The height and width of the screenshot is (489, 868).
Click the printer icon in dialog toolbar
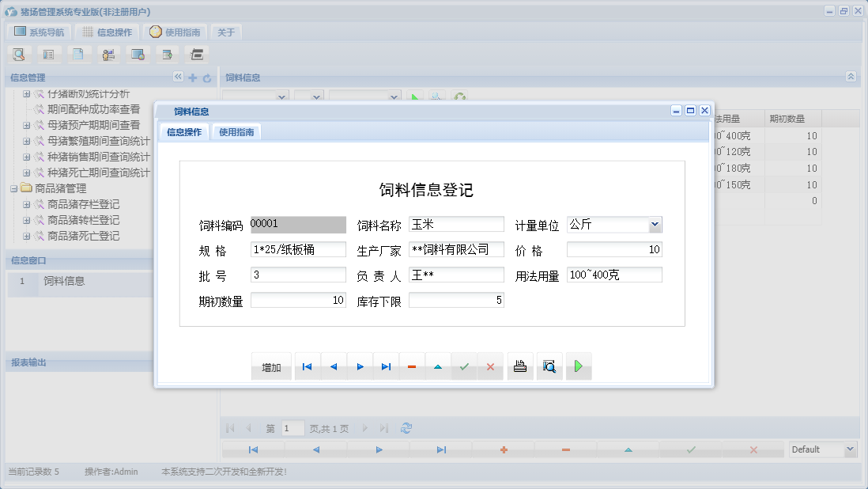(520, 367)
